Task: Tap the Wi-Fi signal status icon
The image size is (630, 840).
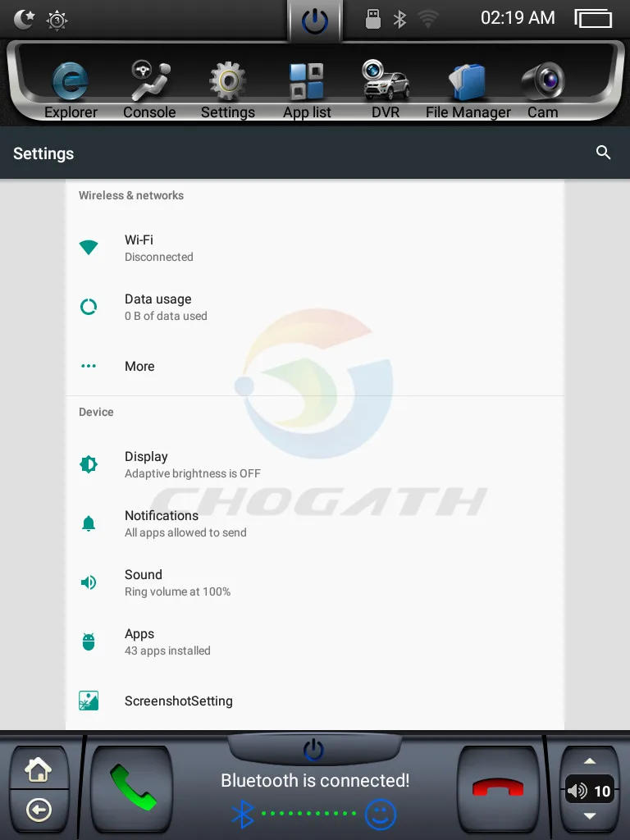Action: 428,20
